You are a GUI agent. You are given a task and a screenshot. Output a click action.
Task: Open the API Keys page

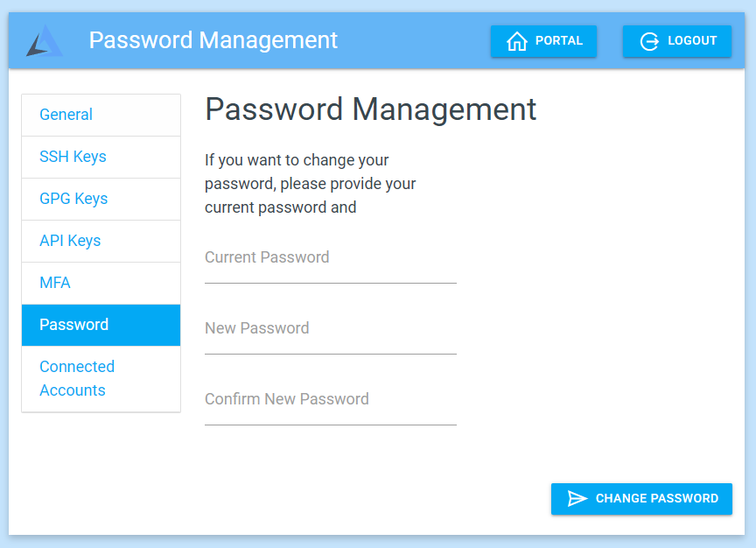[x=70, y=241]
